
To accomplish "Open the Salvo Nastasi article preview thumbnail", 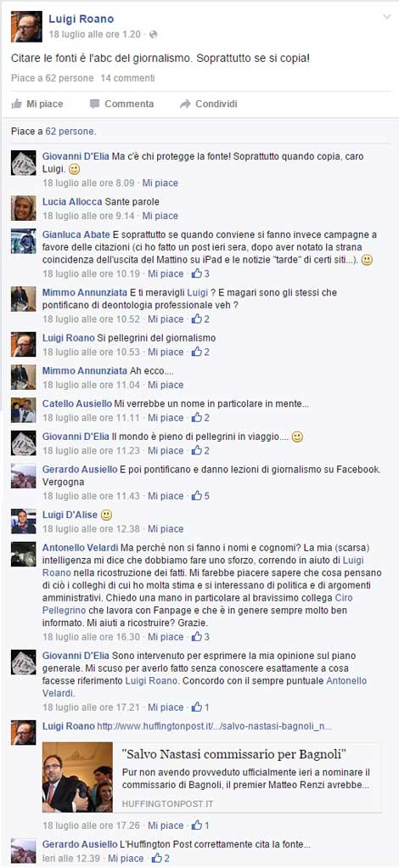I will click(x=77, y=776).
